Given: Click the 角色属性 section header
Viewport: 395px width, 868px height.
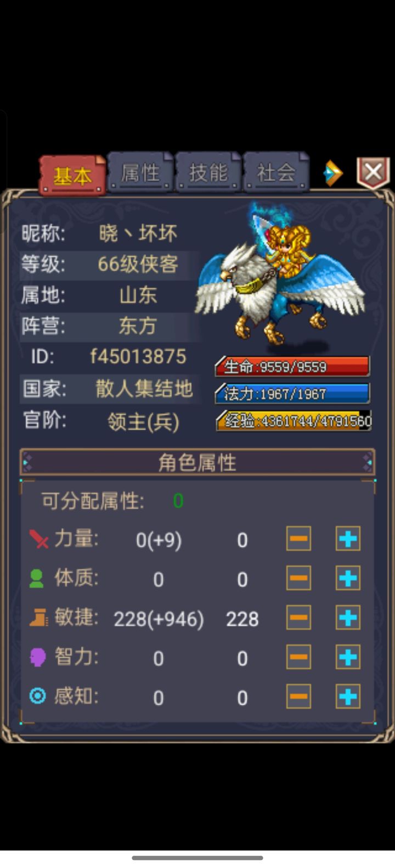Looking at the screenshot, I should [x=198, y=462].
